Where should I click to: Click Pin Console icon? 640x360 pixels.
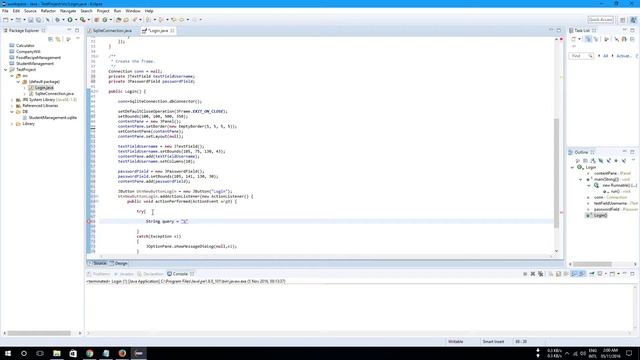[x=592, y=274]
